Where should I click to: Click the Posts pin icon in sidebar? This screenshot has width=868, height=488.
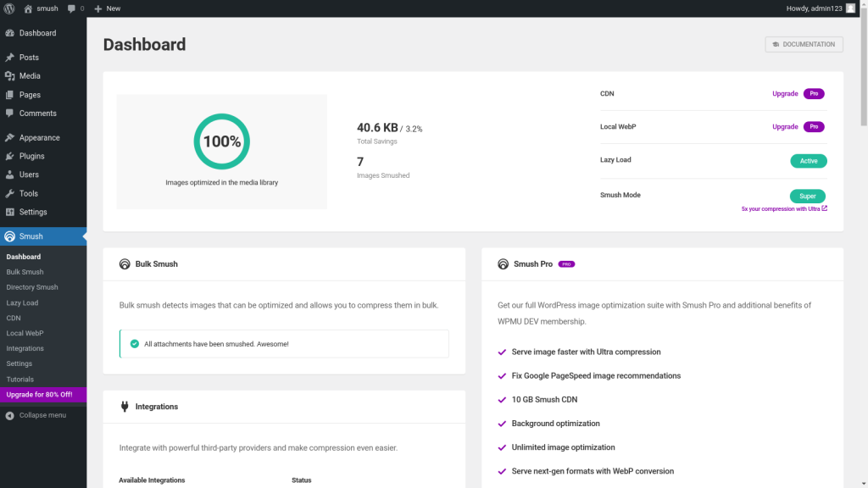point(9,58)
